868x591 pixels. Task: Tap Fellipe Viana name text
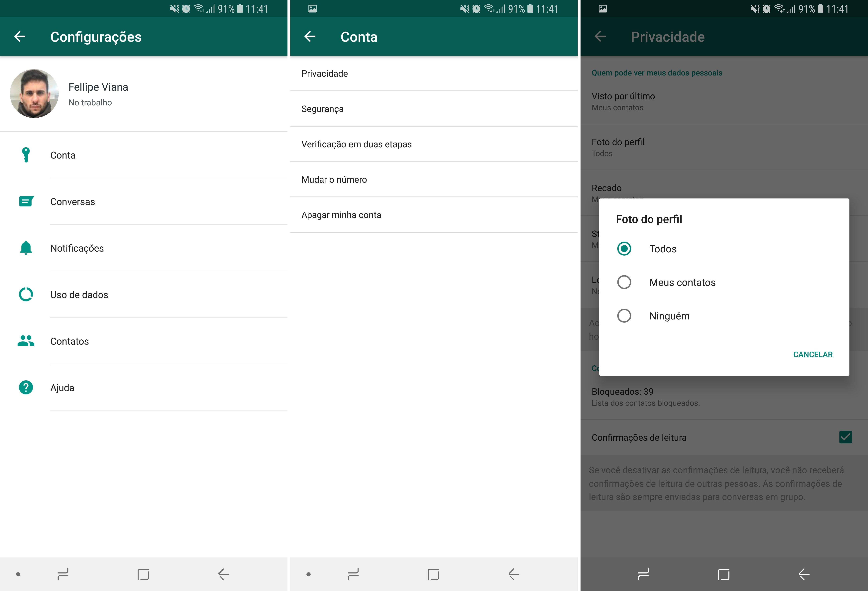pos(98,87)
